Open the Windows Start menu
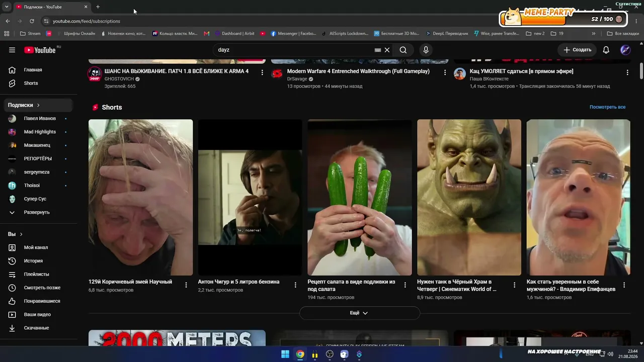The image size is (644, 362). (285, 354)
